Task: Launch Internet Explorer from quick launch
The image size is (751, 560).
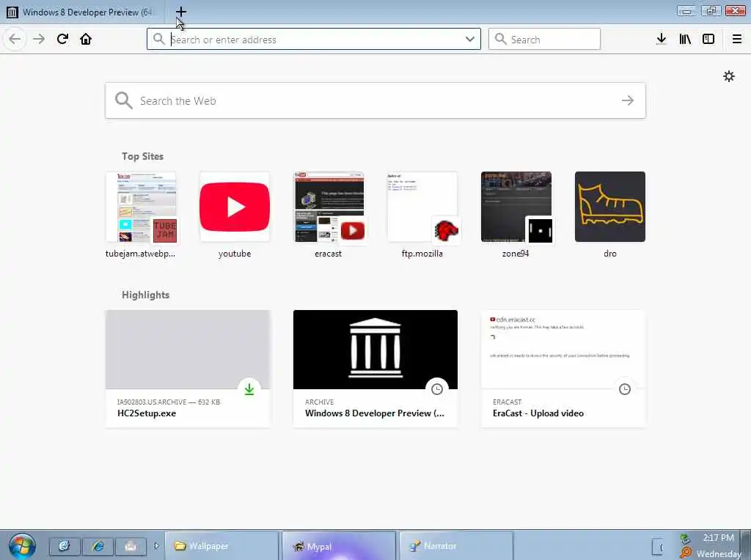Action: (x=98, y=546)
